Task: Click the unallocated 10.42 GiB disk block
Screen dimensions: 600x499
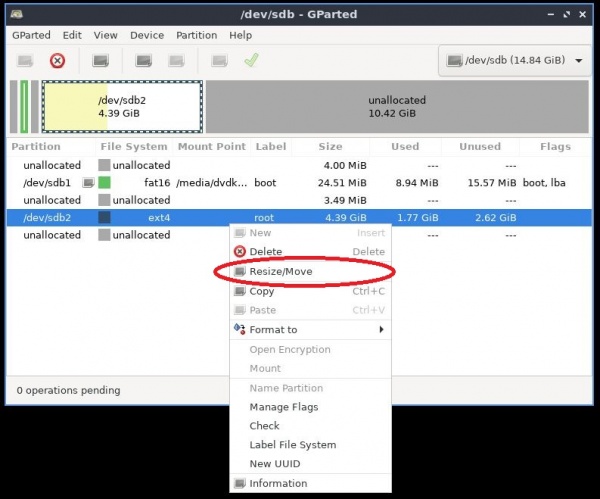Action: 396,107
